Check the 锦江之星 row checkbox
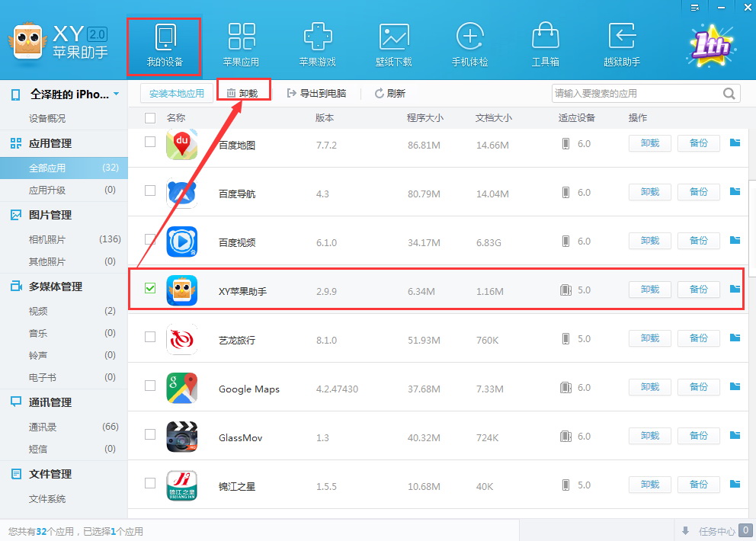Screen dimensions: 756x541 150,483
